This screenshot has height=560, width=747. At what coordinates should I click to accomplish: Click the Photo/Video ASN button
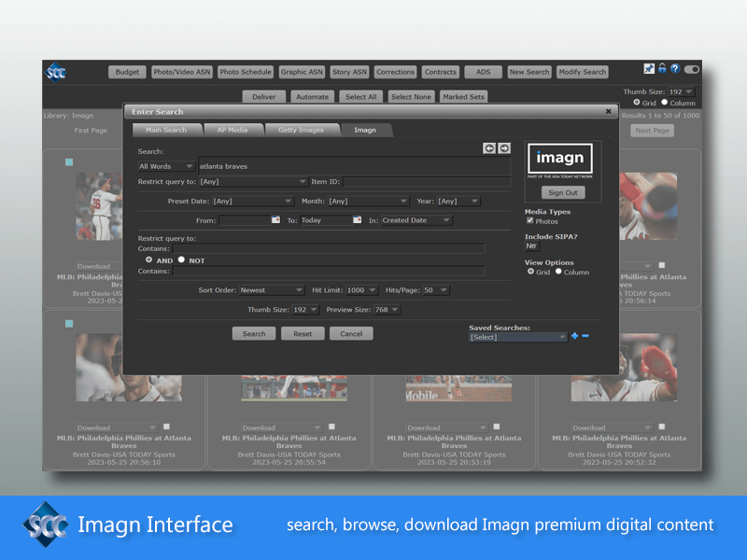point(182,72)
